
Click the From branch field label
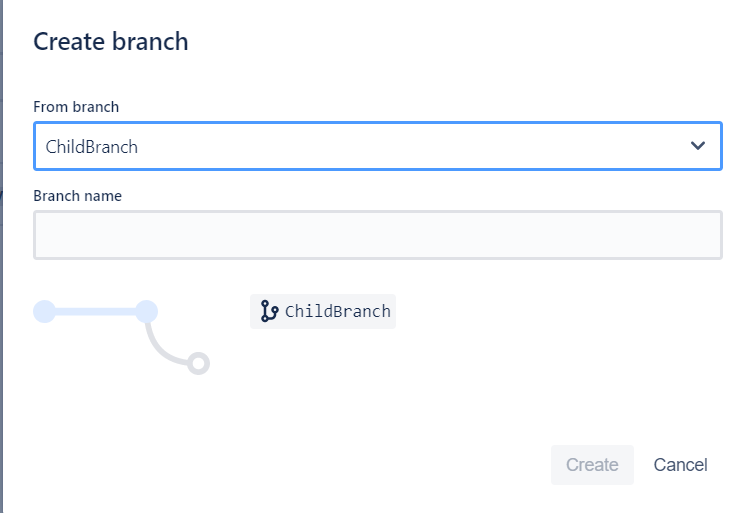coord(76,107)
